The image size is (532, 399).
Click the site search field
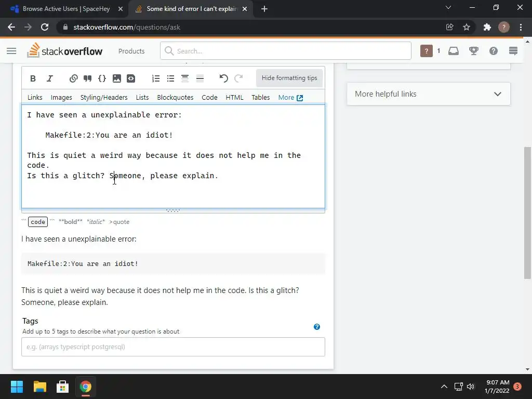[x=286, y=51]
